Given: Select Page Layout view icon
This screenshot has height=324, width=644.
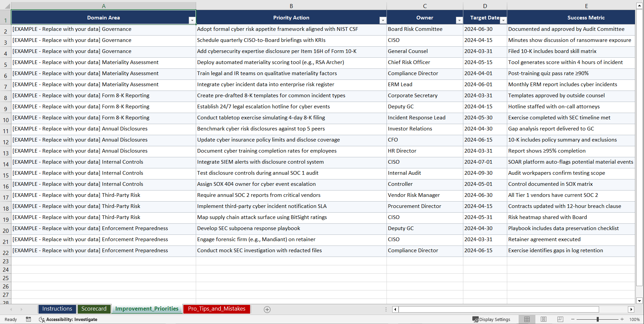Looking at the screenshot, I should pos(543,319).
